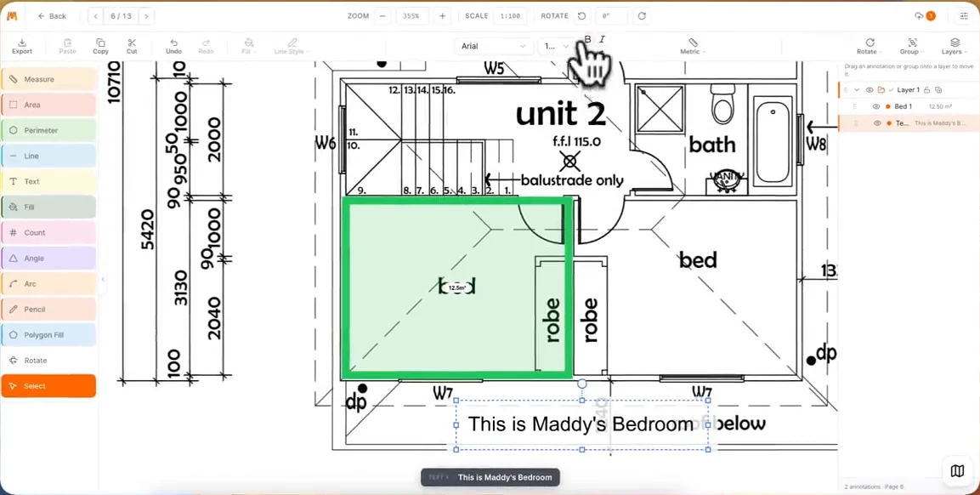Viewport: 980px width, 495px height.
Task: Open the cloud sync notifications icon
Action: click(x=925, y=16)
